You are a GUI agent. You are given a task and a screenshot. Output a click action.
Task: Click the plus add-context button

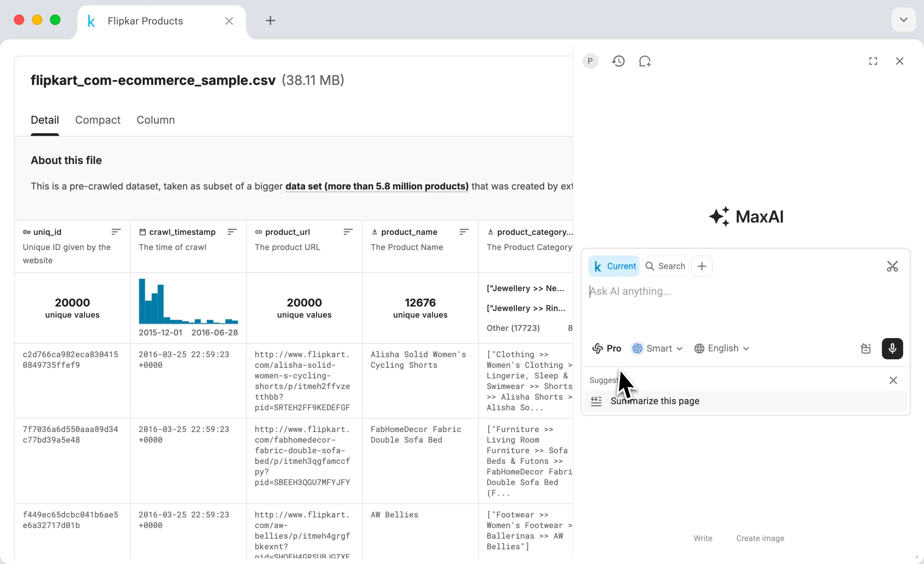[702, 266]
